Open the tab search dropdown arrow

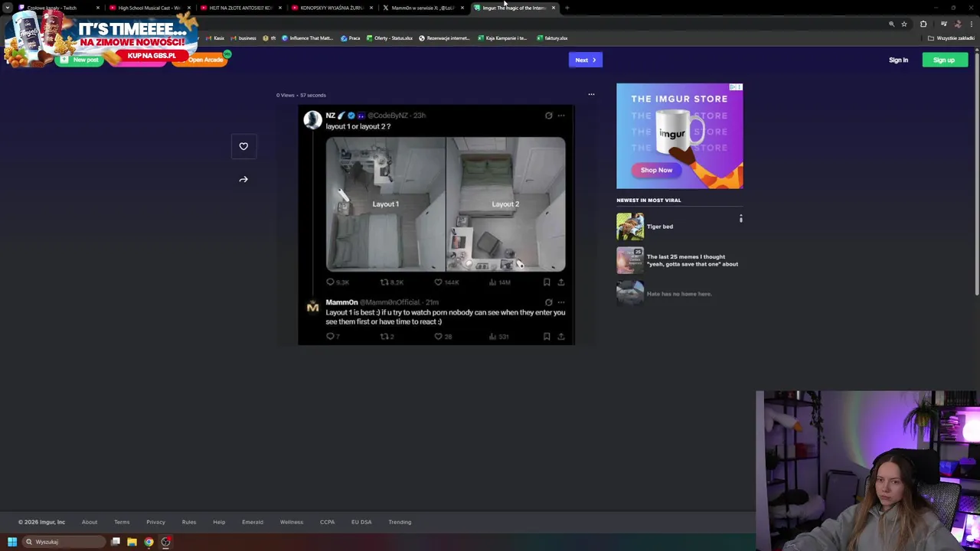[8, 8]
